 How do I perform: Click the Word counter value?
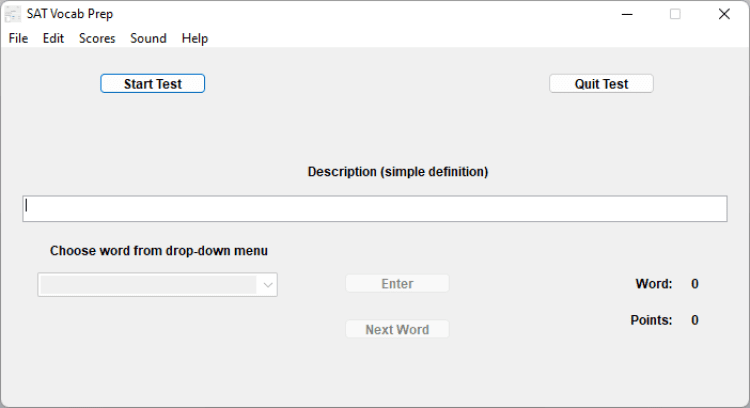pyautogui.click(x=694, y=284)
